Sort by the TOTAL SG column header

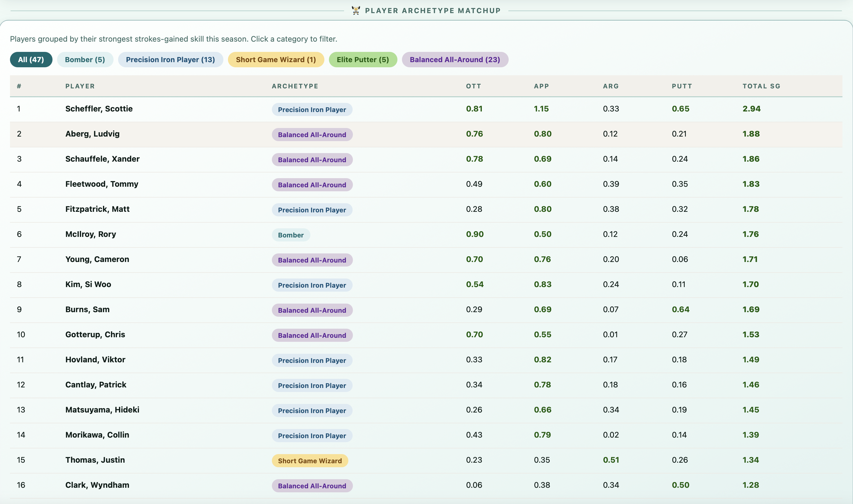(761, 86)
